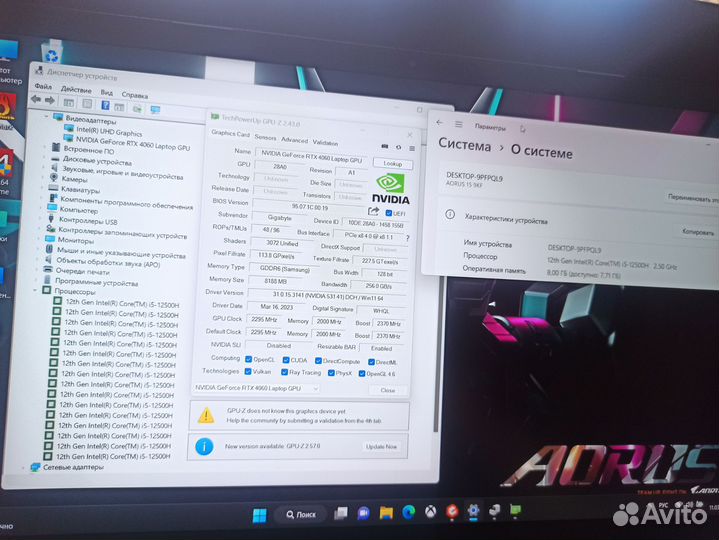Toggle the UEFI checkbox in GPU-Z
Viewport: 719px width, 540px height.
tap(389, 213)
